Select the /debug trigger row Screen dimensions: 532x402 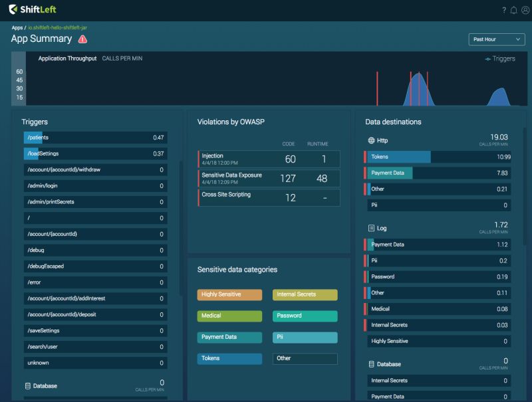(x=96, y=250)
